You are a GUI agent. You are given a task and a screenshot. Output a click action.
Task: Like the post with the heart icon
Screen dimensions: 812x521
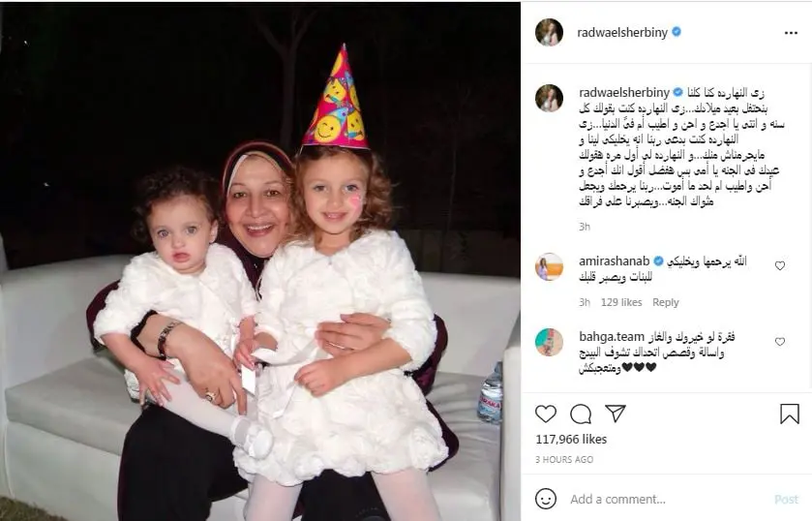tap(545, 414)
